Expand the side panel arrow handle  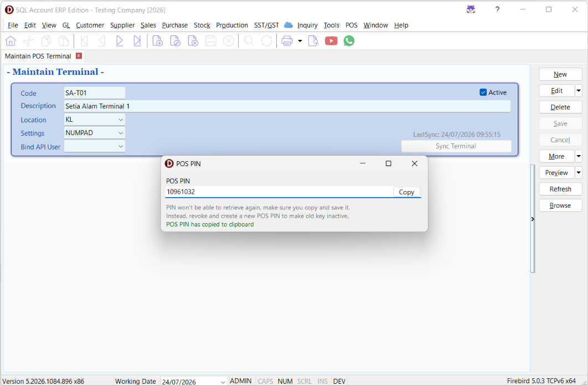pos(533,219)
